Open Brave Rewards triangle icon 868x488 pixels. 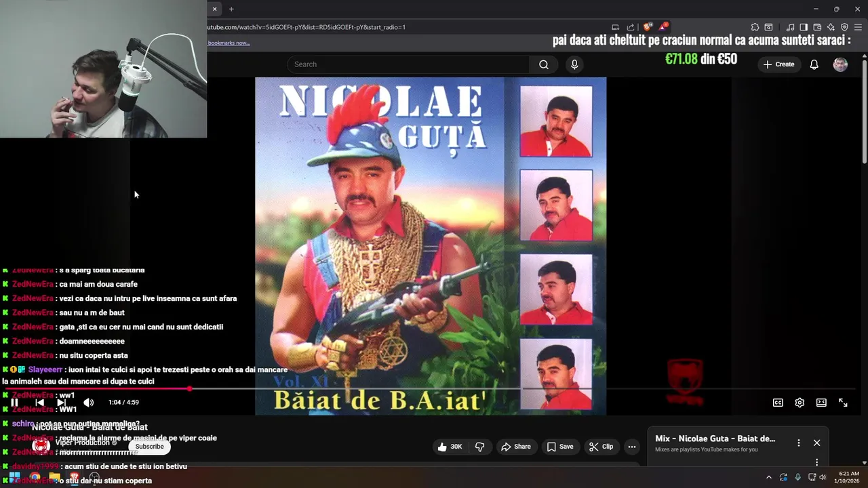pos(663,27)
